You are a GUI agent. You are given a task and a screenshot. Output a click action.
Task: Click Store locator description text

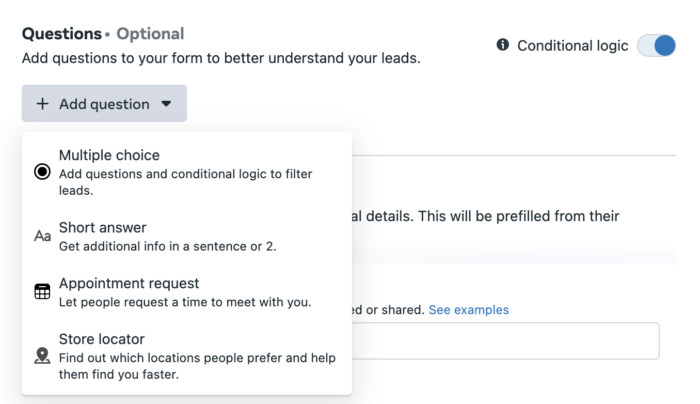197,366
